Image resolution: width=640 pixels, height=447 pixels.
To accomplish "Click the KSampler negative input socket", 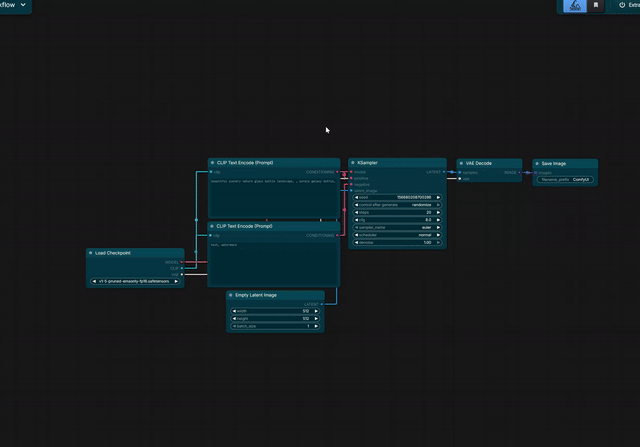I will pos(351,185).
